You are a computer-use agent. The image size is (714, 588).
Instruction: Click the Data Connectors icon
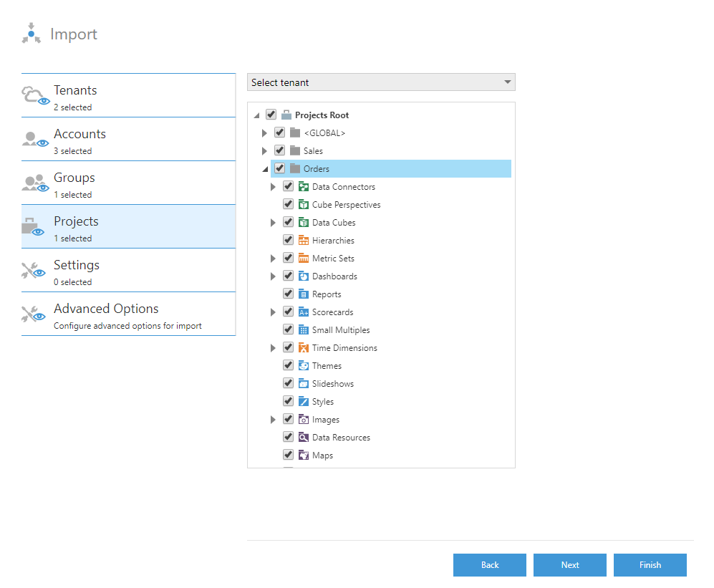click(x=304, y=187)
